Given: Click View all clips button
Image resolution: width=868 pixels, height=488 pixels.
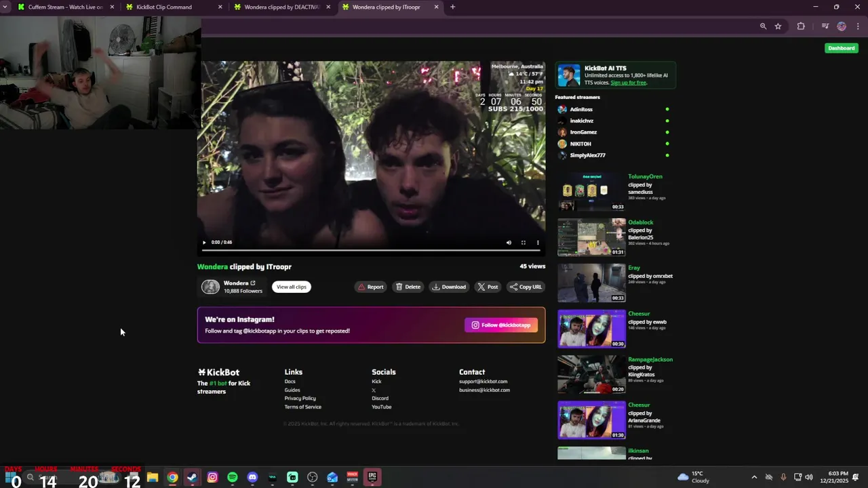Looking at the screenshot, I should click(x=292, y=287).
